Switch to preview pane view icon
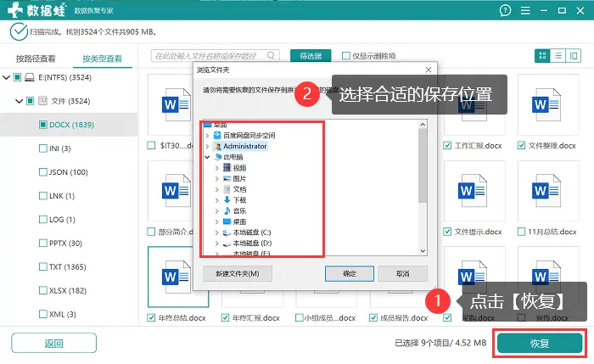Image resolution: width=594 pixels, height=364 pixels. (574, 56)
